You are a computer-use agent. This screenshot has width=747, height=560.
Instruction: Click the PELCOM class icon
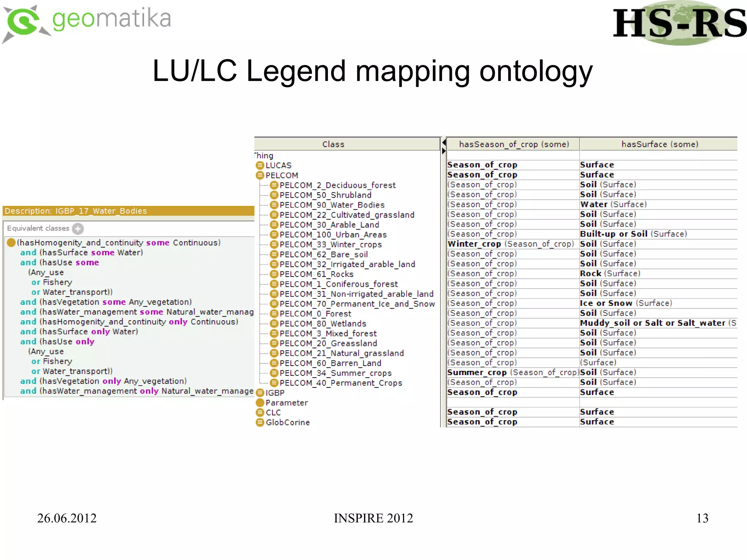(x=260, y=175)
